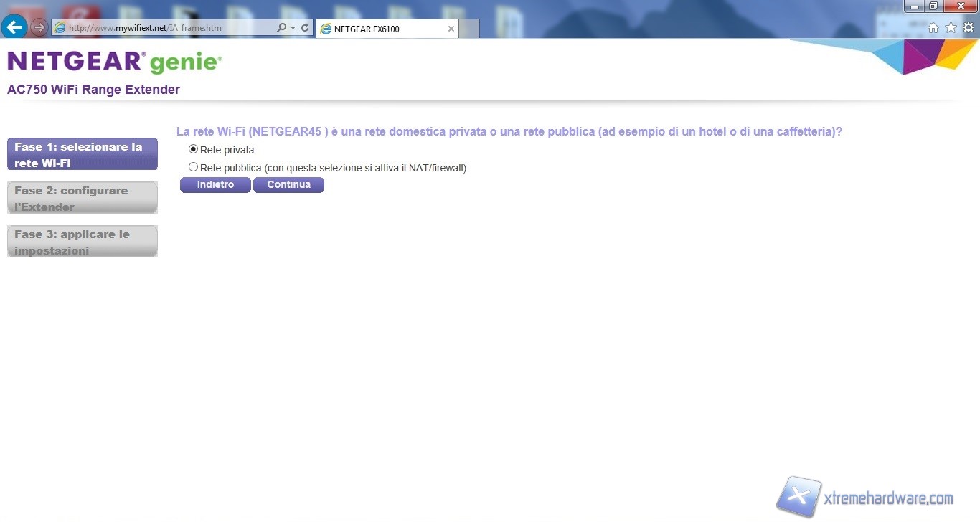Open a new blank browser tab
980x522 pixels.
[x=468, y=29]
